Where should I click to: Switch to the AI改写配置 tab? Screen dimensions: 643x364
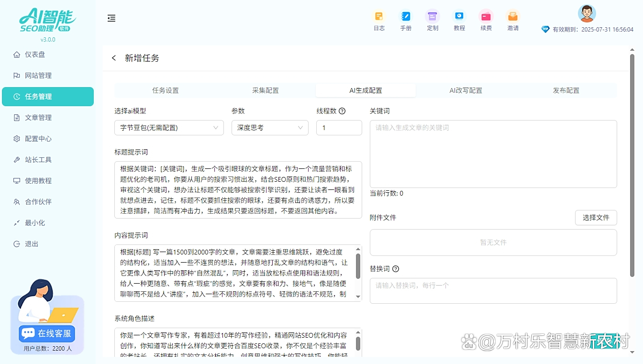coord(466,90)
